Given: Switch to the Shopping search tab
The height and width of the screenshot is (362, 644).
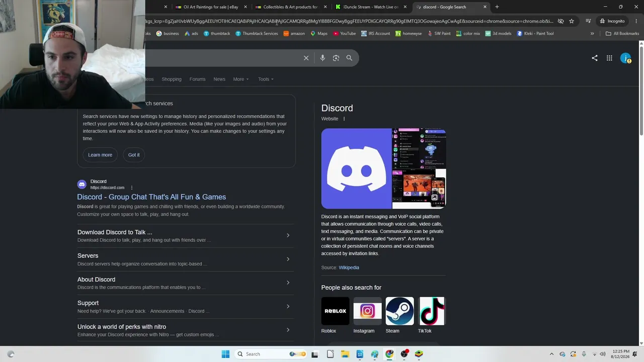Looking at the screenshot, I should pyautogui.click(x=172, y=79).
